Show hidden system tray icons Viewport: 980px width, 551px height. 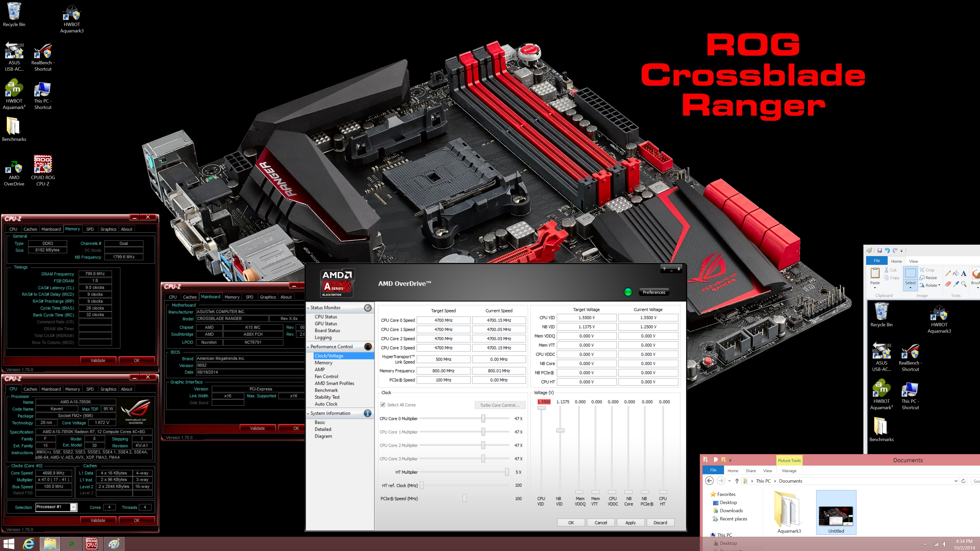pyautogui.click(x=925, y=545)
